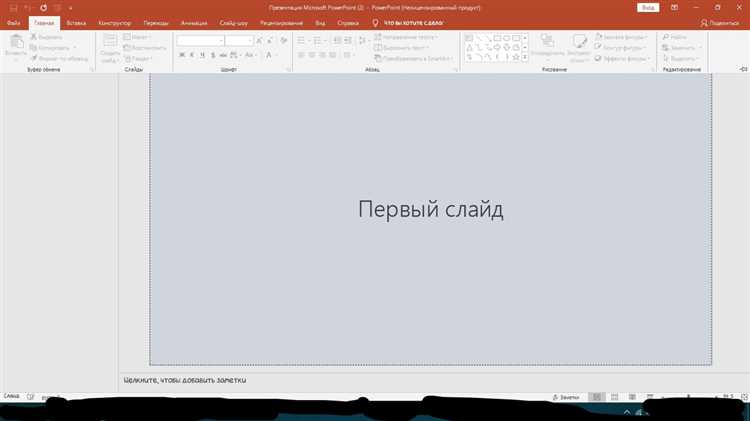750x421 pixels.
Task: Click the Формат по образцу painter
Action: coord(59,58)
